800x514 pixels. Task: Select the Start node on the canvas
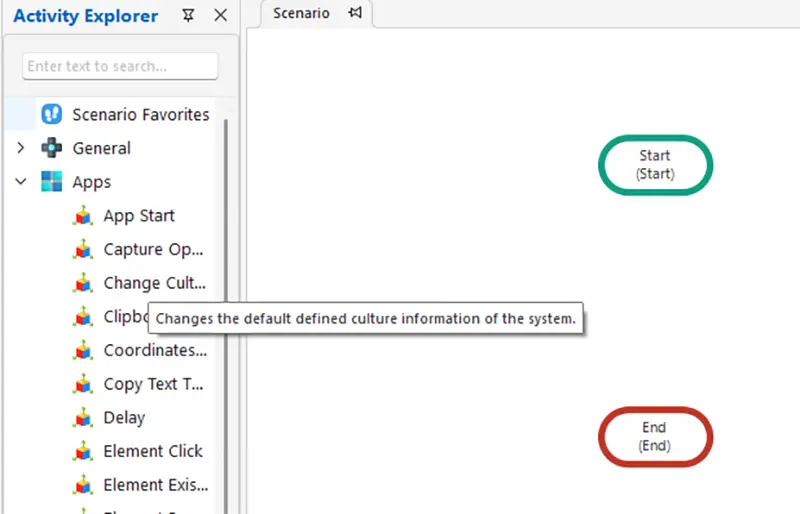655,165
